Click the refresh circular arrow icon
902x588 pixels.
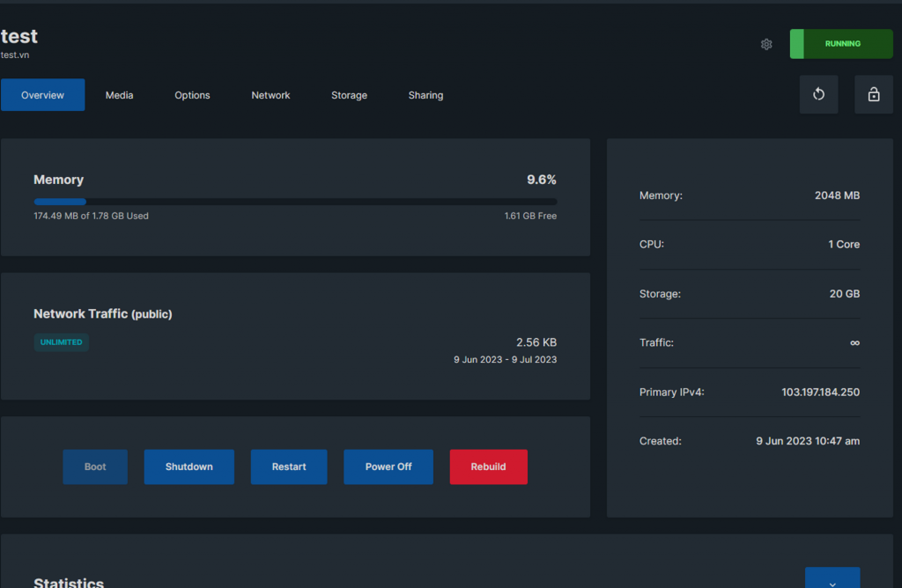pos(818,94)
